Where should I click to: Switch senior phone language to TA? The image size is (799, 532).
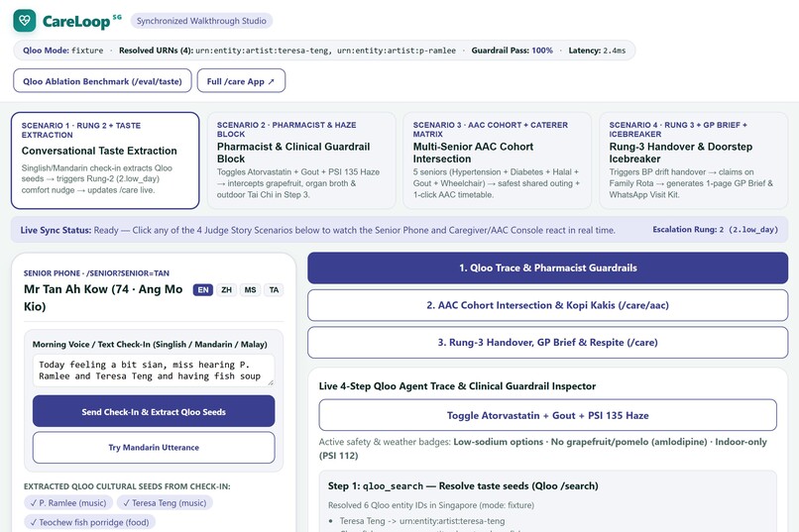pyautogui.click(x=275, y=289)
